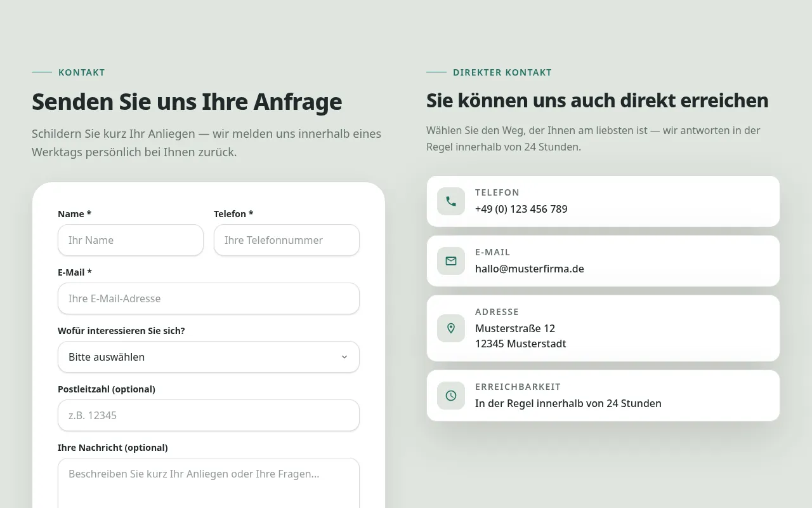Click the map pin icon in Adresse card

coord(451,328)
